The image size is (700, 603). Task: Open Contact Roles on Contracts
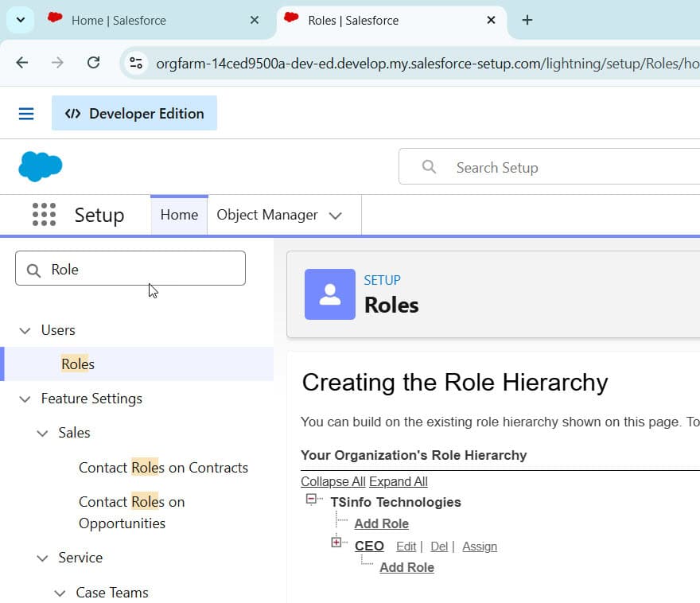point(163,467)
